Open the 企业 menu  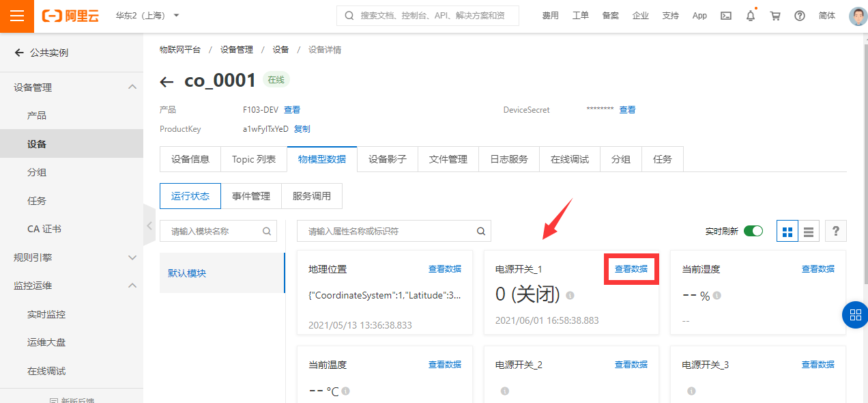coord(640,16)
